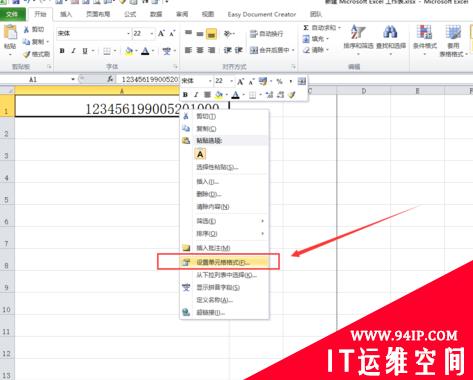The height and width of the screenshot is (380, 473).
Task: Choose Hyperlink (超链接) in the context menu
Action: pos(224,312)
